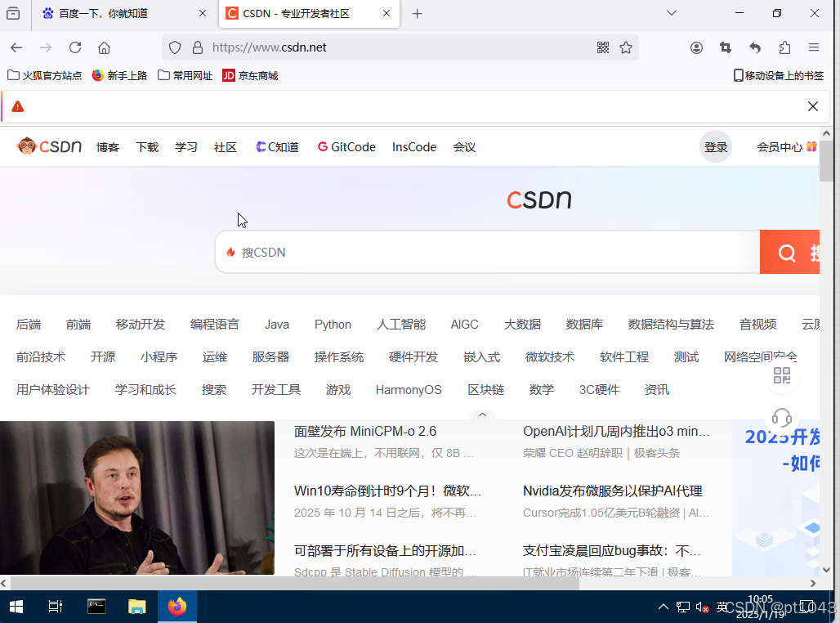Close the CSDN tab

tap(386, 13)
